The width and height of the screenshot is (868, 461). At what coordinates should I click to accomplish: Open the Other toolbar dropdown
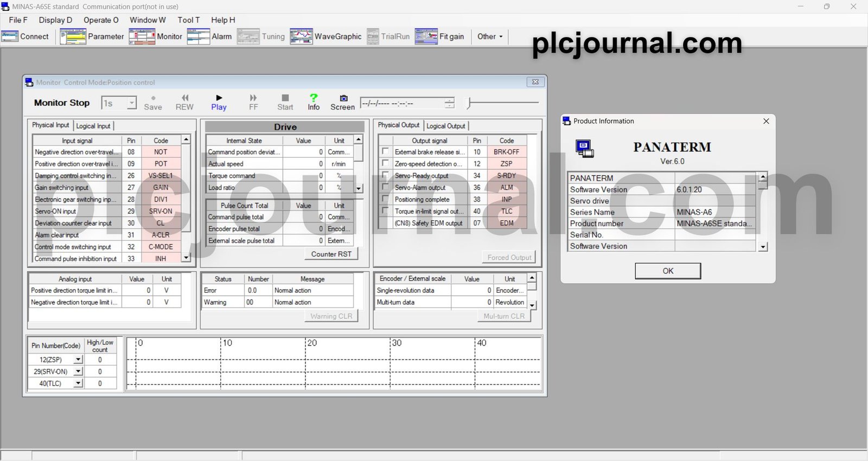click(x=490, y=36)
